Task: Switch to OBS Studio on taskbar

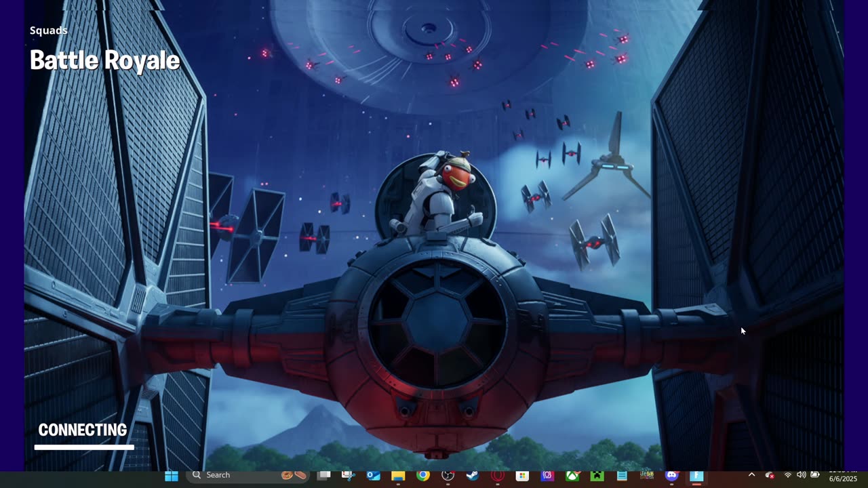Action: tap(448, 476)
